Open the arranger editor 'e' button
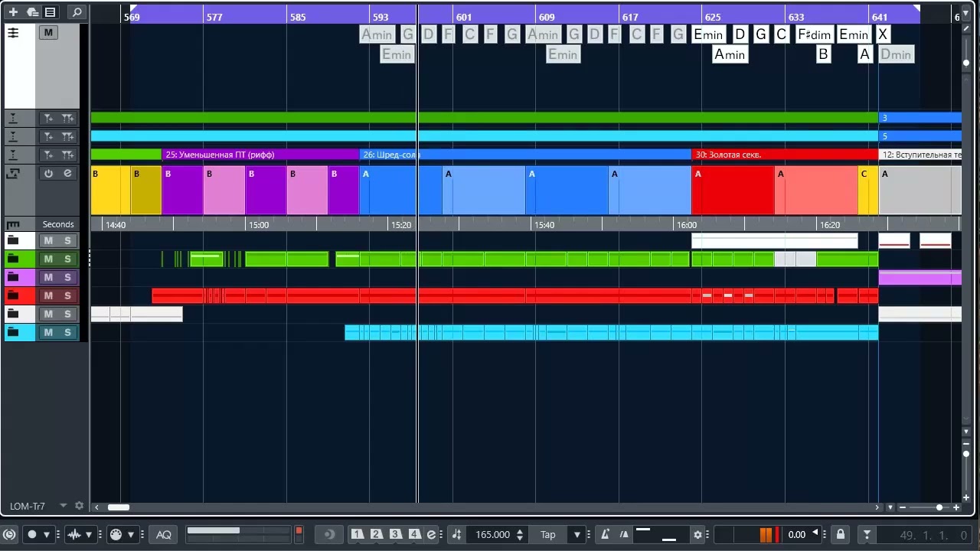 coord(67,174)
